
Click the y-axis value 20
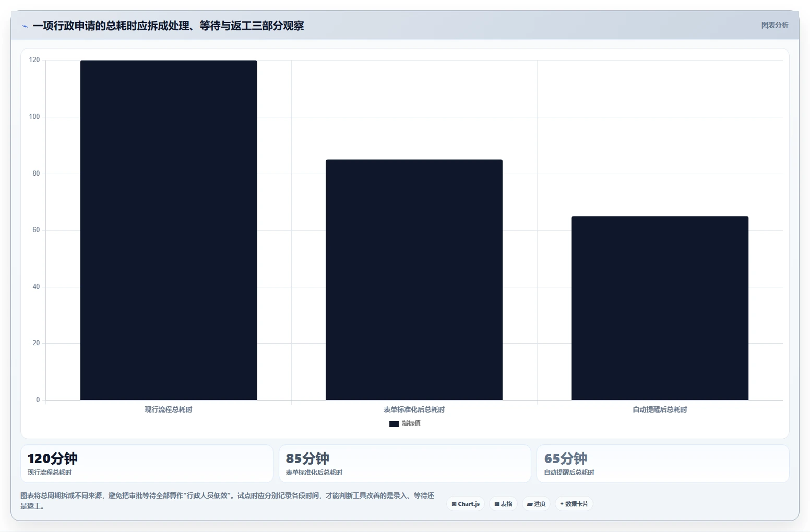click(x=36, y=343)
